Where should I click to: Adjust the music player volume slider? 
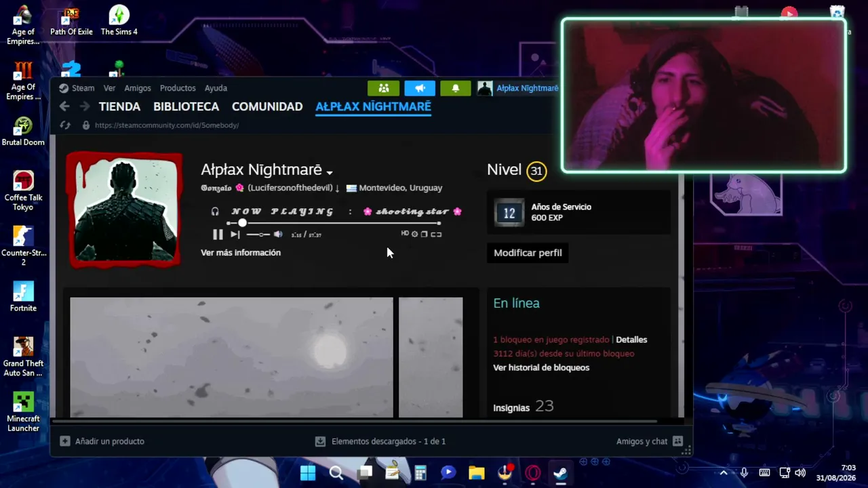pos(258,235)
